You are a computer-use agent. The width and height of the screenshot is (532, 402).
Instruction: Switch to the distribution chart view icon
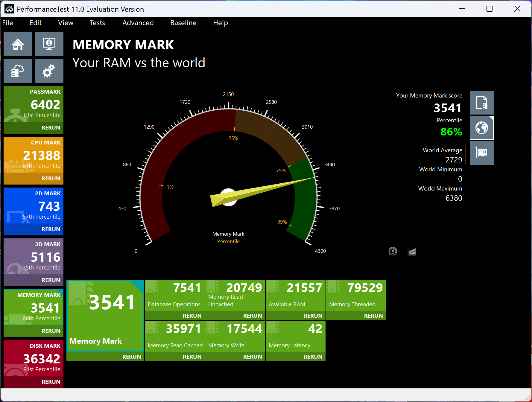[x=412, y=251]
